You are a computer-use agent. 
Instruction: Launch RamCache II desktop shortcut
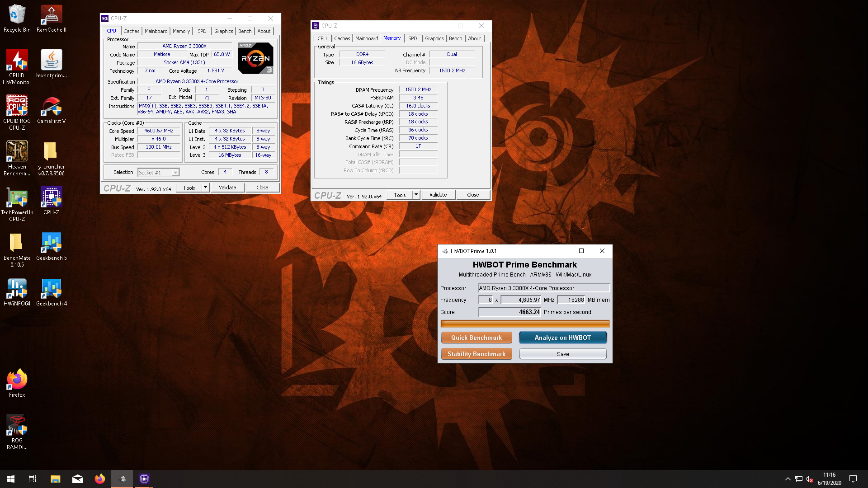pyautogui.click(x=51, y=18)
